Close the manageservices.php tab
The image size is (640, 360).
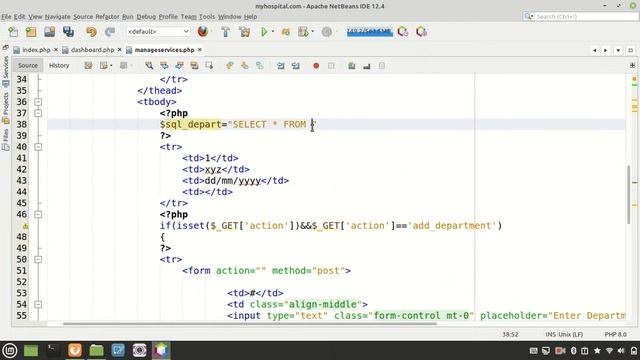click(200, 50)
